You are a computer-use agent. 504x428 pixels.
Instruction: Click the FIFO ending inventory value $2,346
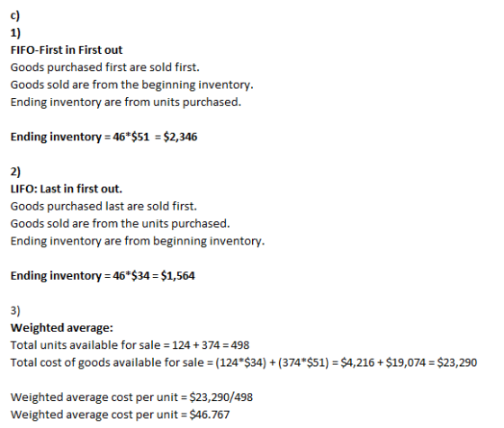pos(180,137)
